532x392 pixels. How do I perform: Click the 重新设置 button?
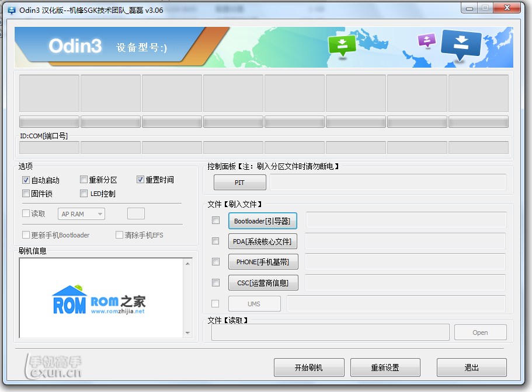click(x=385, y=367)
